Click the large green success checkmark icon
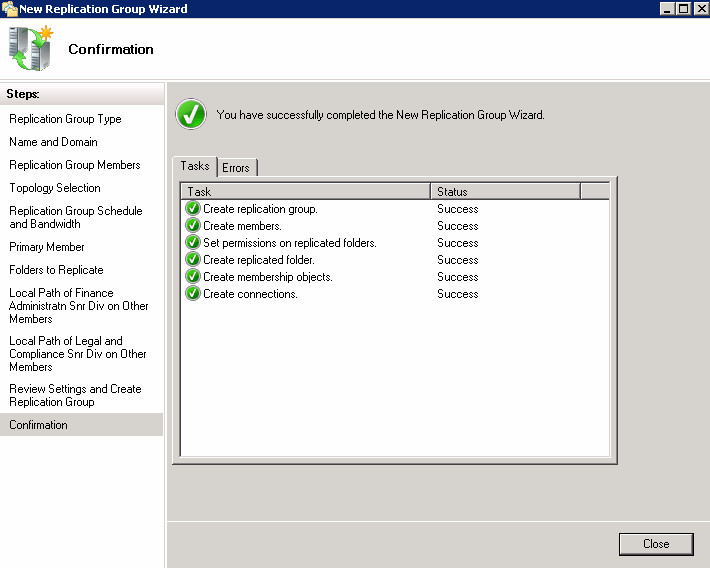 pyautogui.click(x=191, y=114)
